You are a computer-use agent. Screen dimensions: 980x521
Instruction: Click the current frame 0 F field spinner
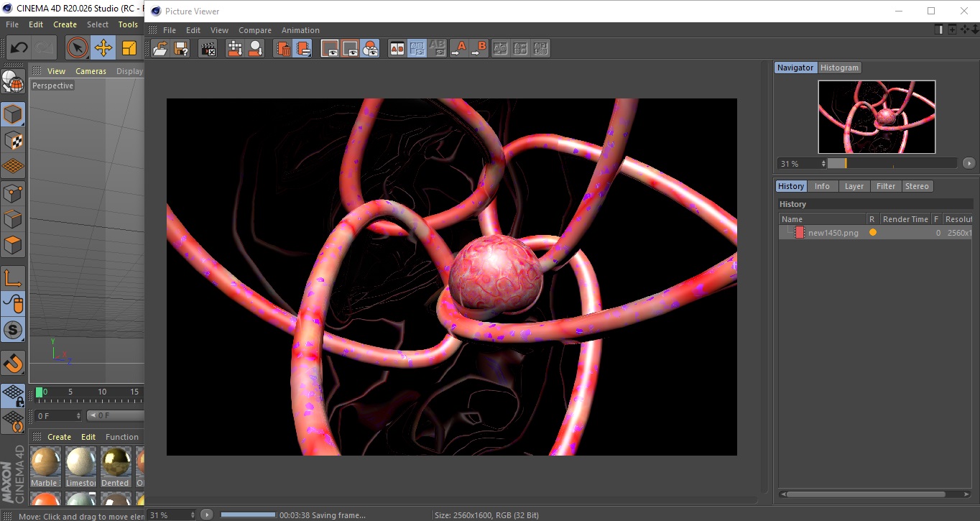coord(78,415)
